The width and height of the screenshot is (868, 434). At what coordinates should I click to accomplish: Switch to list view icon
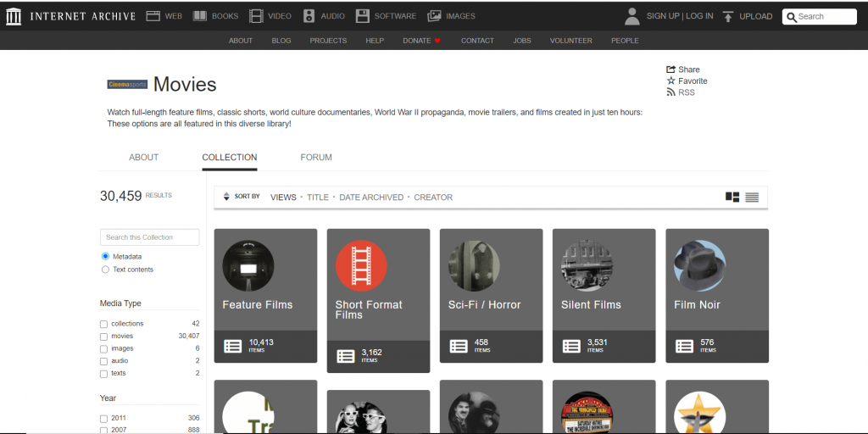pyautogui.click(x=752, y=197)
